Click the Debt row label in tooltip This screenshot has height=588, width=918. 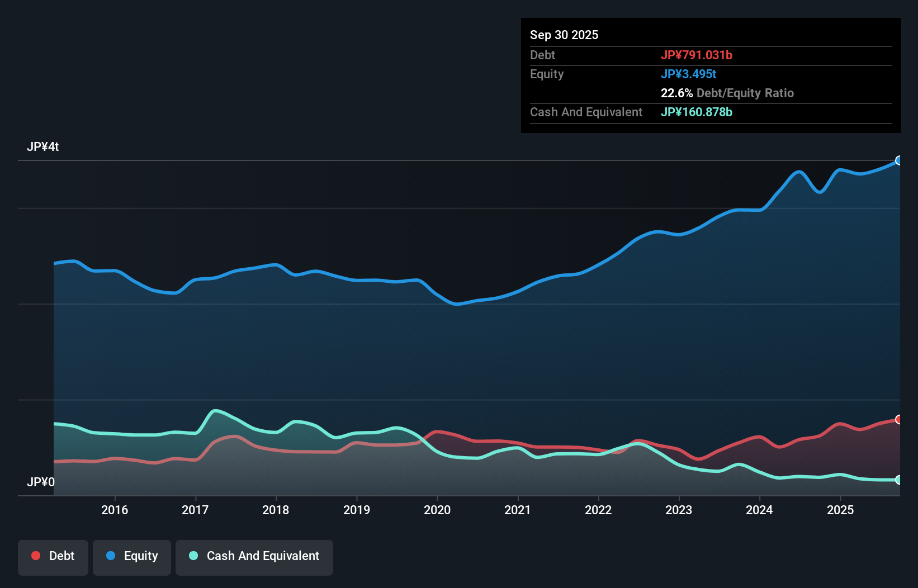(x=542, y=55)
